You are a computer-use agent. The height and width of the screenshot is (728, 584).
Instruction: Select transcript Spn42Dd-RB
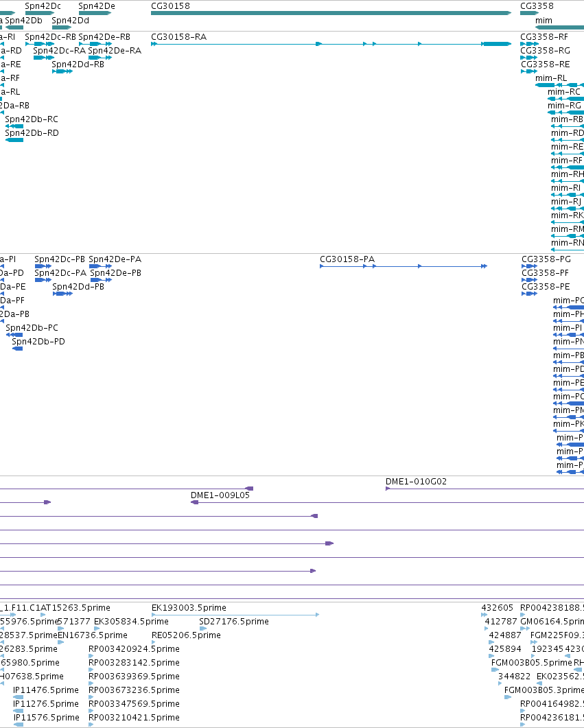(x=78, y=64)
